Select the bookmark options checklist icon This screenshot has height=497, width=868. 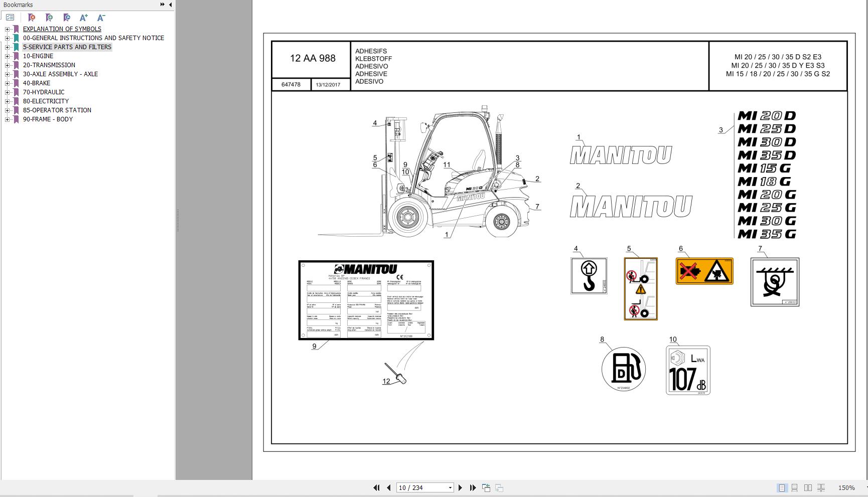pyautogui.click(x=10, y=17)
